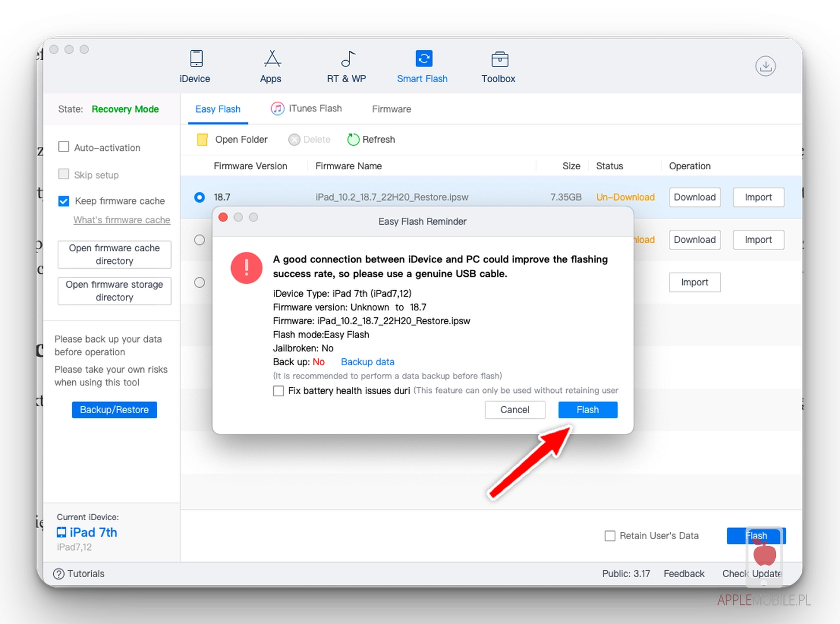Screen dimensions: 840x624
Task: Enable Fix battery health issues checkbox
Action: 278,391
